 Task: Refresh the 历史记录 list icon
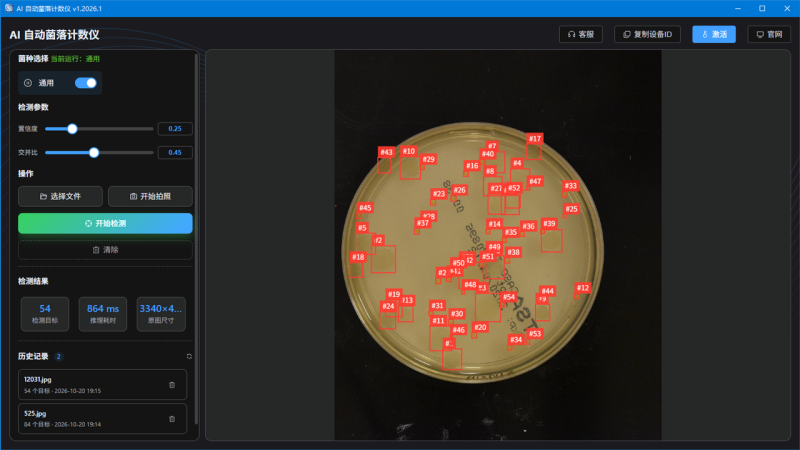[189, 356]
